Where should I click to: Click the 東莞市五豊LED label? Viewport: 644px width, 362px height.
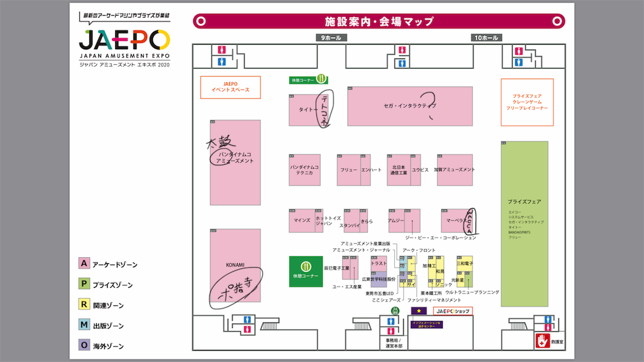(x=379, y=293)
